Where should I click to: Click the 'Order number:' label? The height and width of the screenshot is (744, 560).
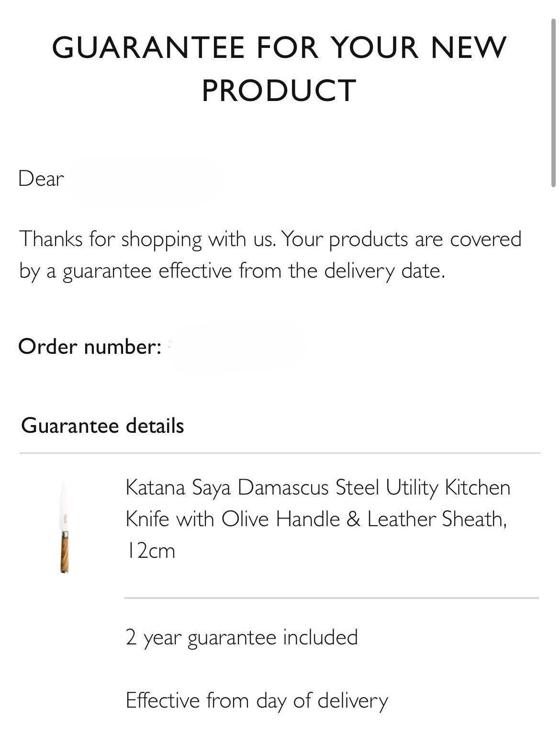point(90,346)
